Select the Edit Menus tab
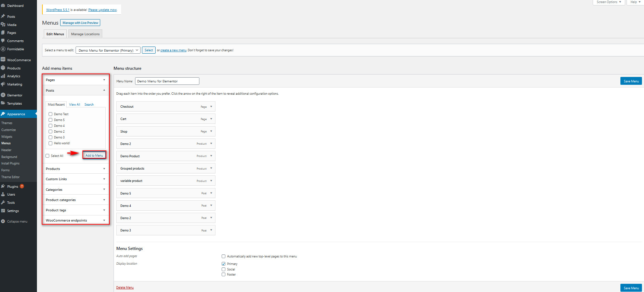644x292 pixels. coord(55,34)
